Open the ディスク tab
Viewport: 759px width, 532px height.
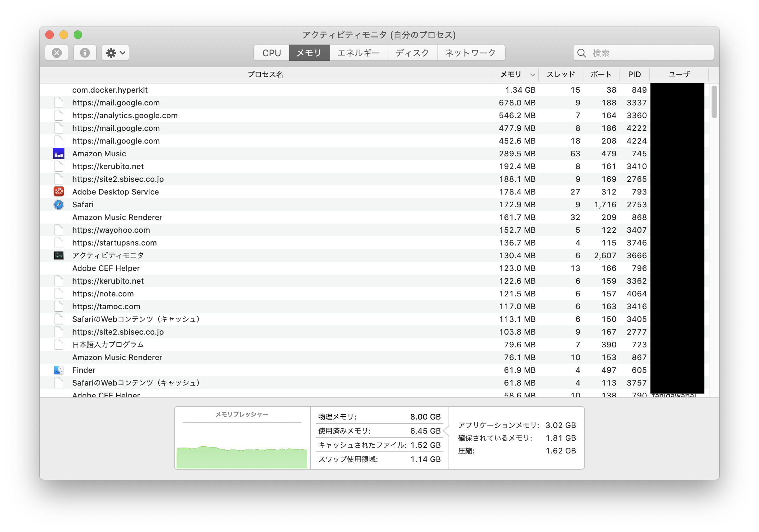point(412,53)
